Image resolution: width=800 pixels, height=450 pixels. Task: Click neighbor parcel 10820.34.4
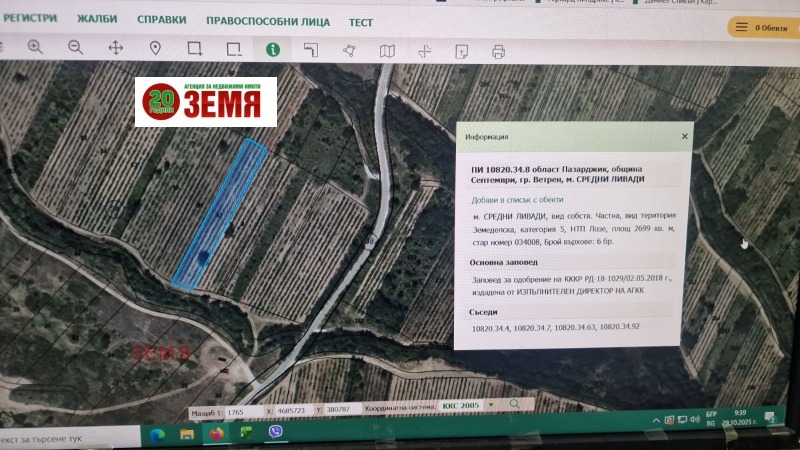490,328
